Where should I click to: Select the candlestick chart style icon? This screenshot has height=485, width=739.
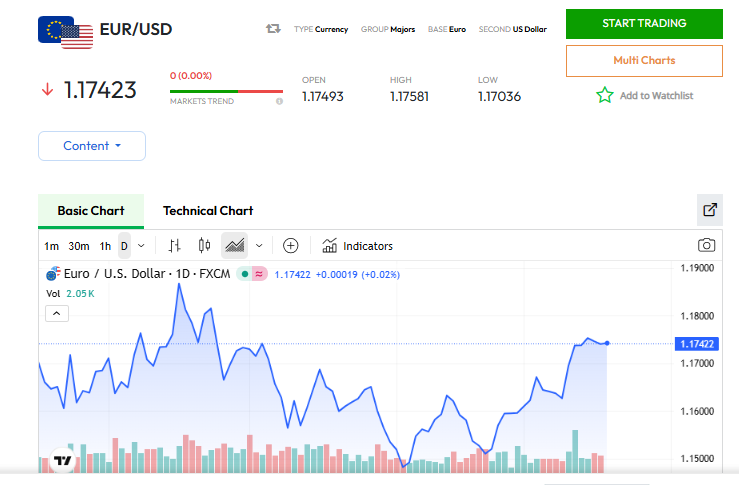(205, 245)
